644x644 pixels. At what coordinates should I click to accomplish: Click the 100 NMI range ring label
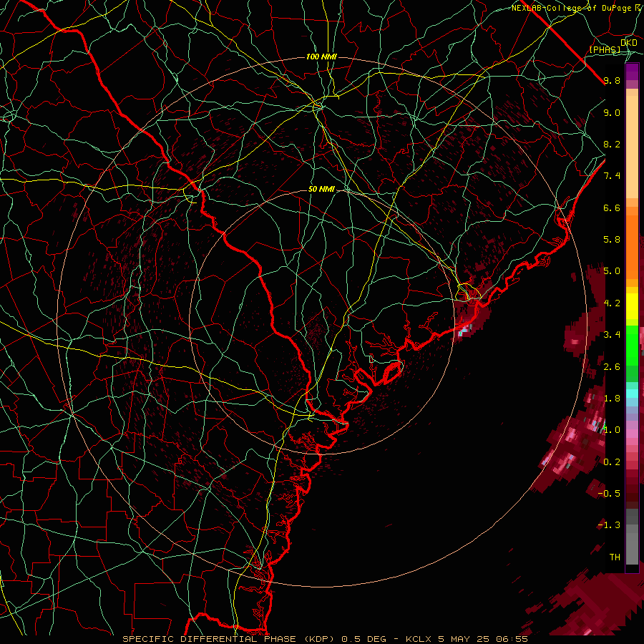(x=321, y=57)
